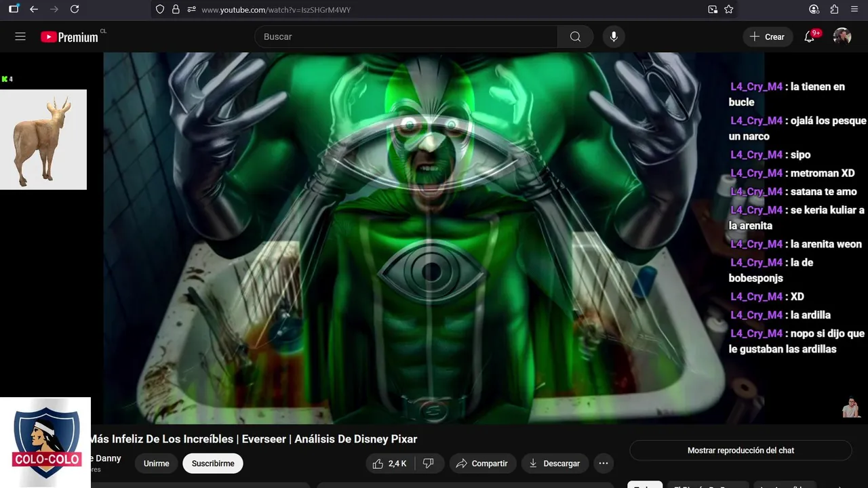Viewport: 868px width, 488px height.
Task: Go to YouTube Premium home logo
Action: [x=69, y=37]
